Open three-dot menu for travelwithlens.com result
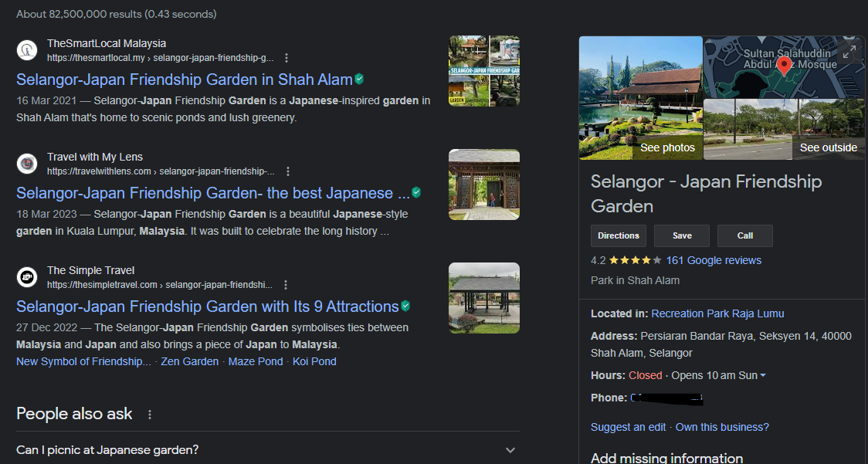Image resolution: width=868 pixels, height=464 pixels. click(x=288, y=171)
